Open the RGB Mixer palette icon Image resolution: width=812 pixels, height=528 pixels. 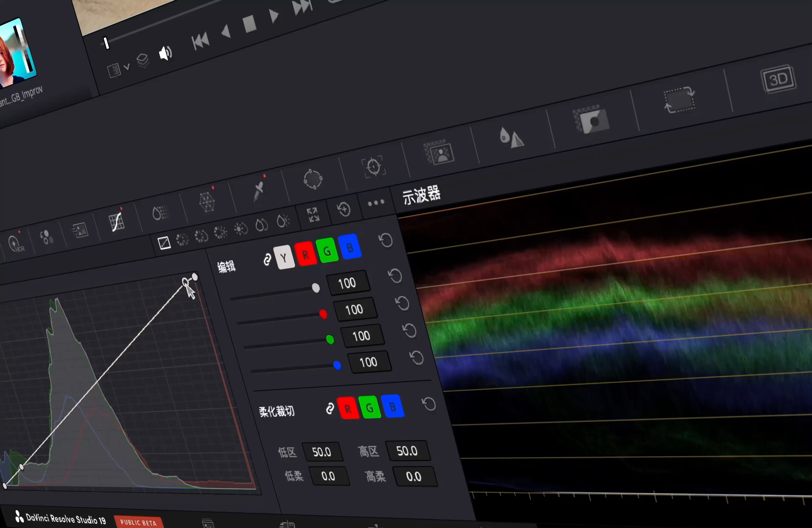[x=47, y=237]
